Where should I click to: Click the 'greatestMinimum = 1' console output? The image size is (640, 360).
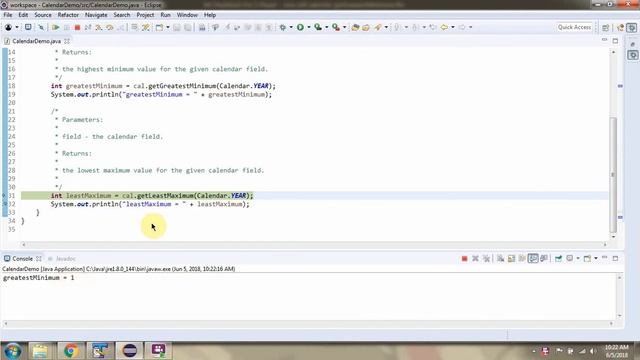pyautogui.click(x=39, y=278)
